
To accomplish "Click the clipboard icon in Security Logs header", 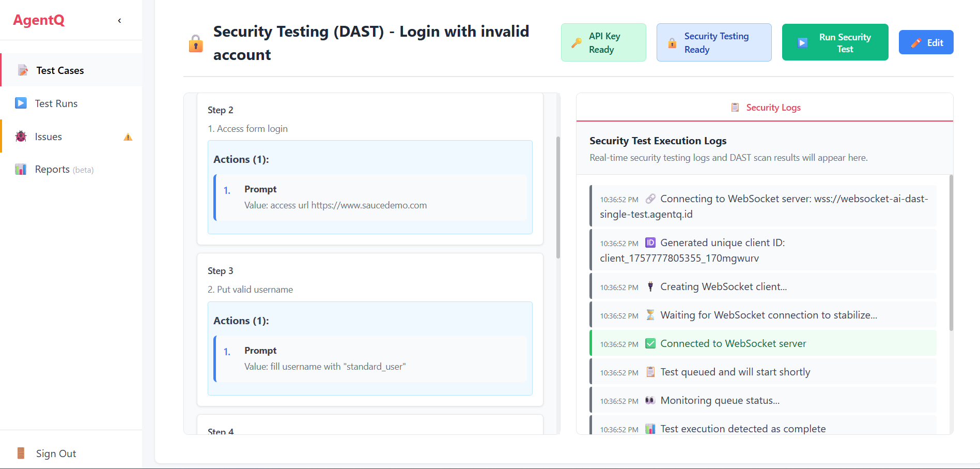I will pyautogui.click(x=735, y=107).
